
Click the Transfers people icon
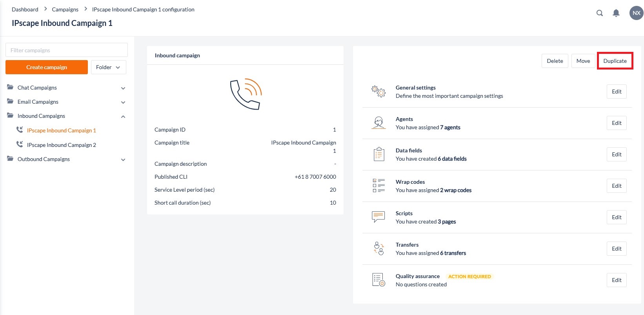(x=378, y=249)
